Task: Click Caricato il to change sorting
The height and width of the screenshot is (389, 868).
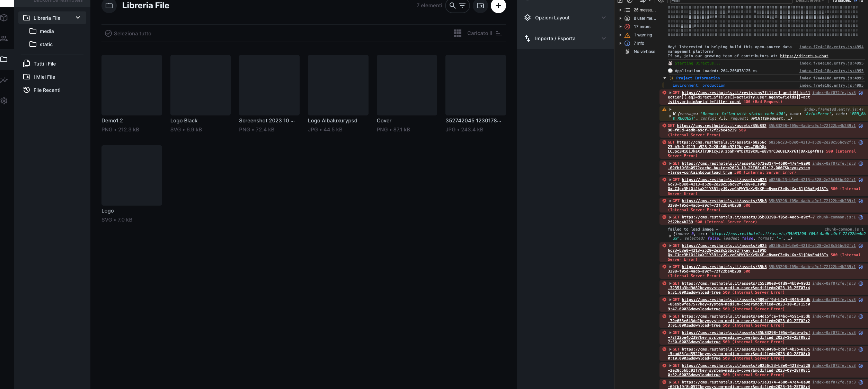Action: point(480,33)
